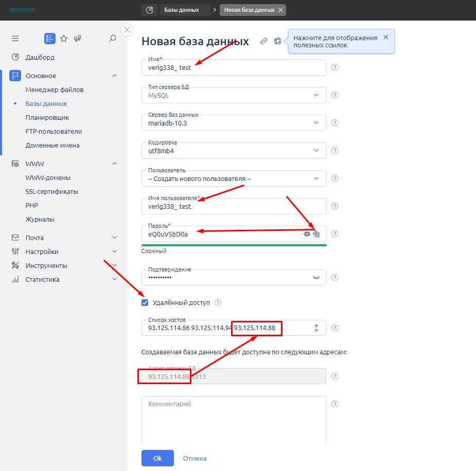The height and width of the screenshot is (471, 476).
Task: Generate random password with dice icon
Action: 316,234
